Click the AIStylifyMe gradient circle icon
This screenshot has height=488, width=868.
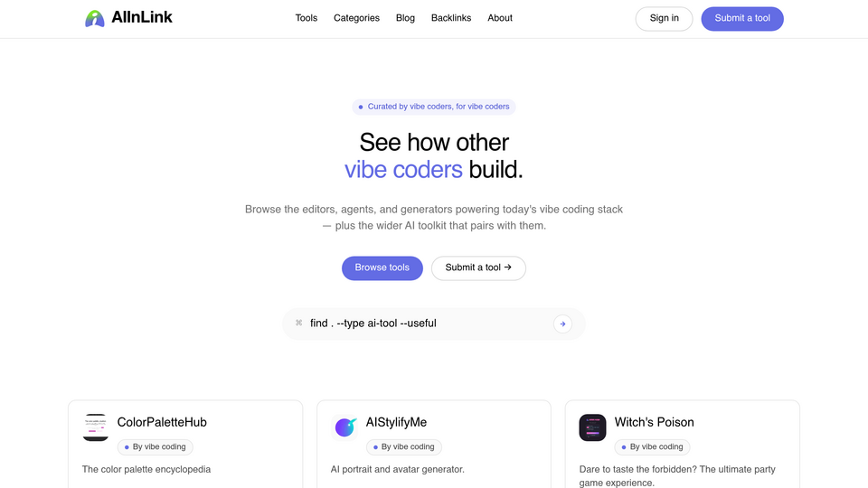pos(344,427)
